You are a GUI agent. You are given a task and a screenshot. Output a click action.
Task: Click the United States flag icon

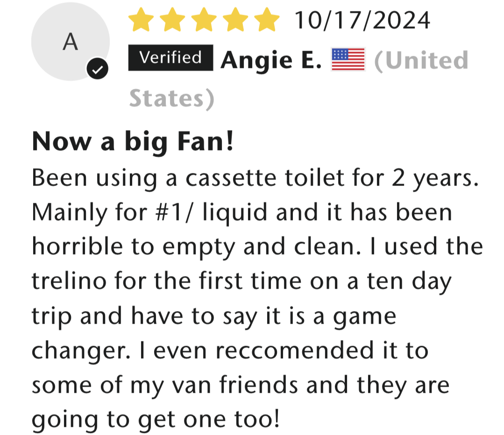348,59
